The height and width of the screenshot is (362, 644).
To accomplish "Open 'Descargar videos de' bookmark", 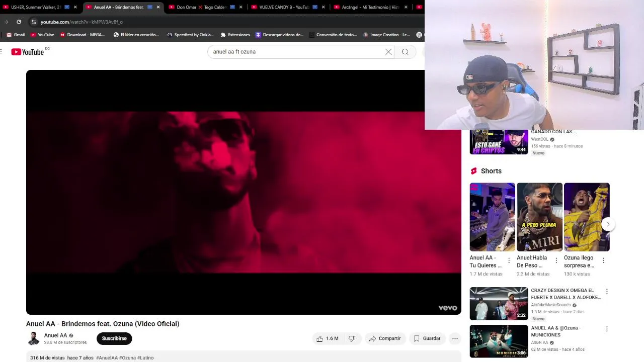I will [x=279, y=35].
